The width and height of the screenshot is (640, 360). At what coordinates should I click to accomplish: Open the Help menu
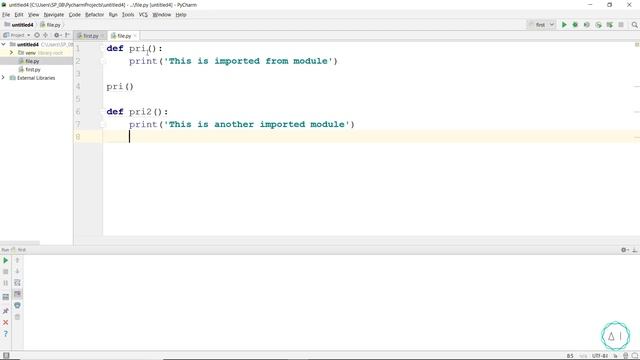(x=181, y=15)
